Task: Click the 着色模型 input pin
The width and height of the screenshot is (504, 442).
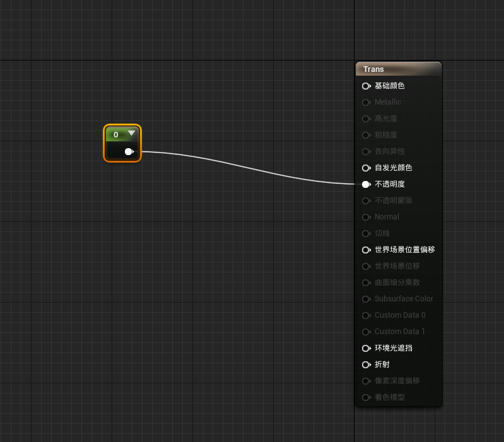Action: click(366, 397)
